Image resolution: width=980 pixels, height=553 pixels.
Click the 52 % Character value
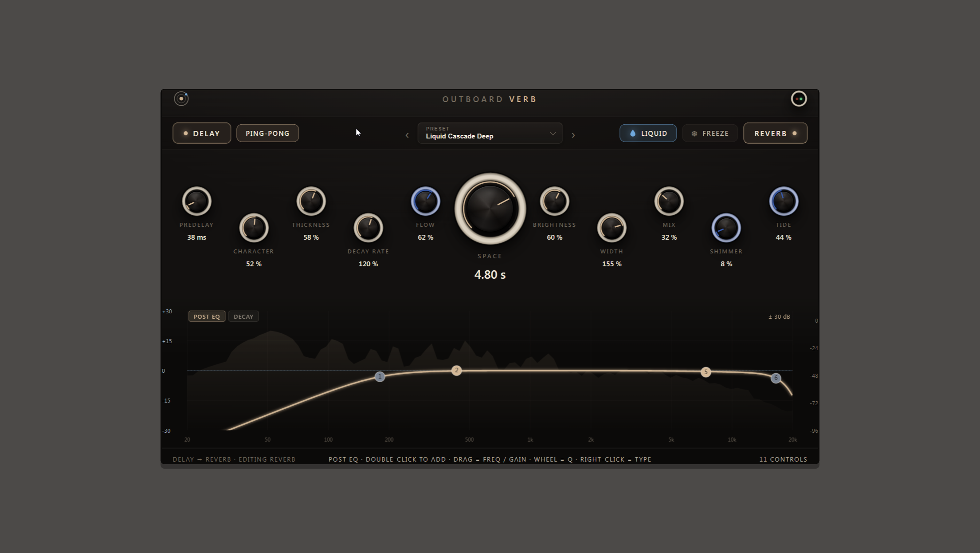254,264
